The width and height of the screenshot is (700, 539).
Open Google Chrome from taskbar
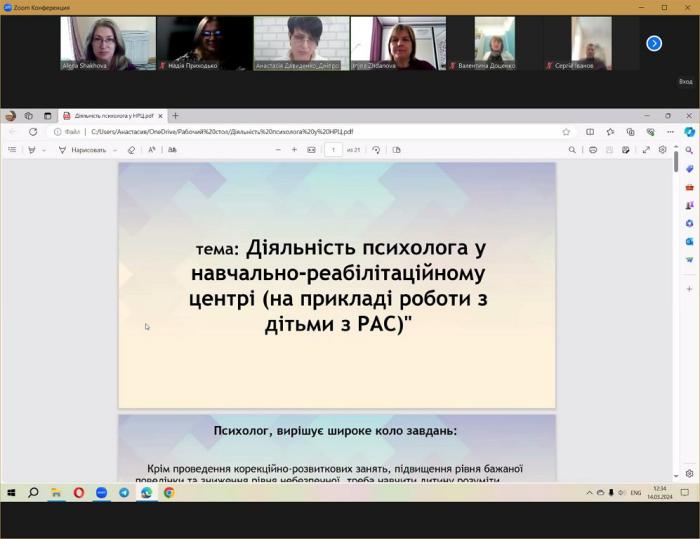pyautogui.click(x=169, y=493)
